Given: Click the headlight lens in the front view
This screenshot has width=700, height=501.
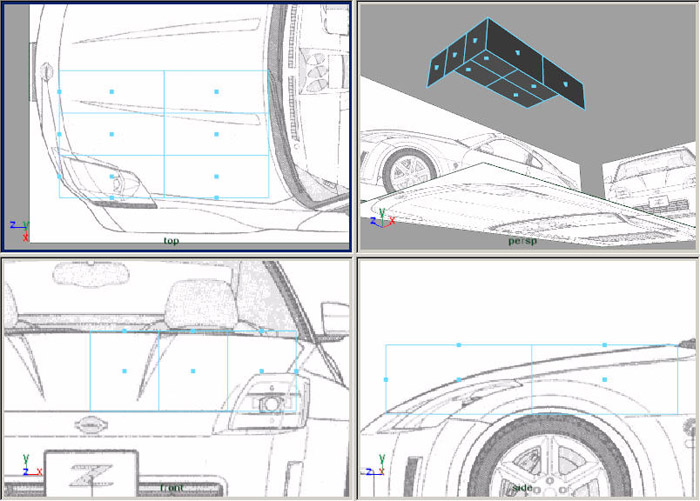Looking at the screenshot, I should click(x=267, y=403).
